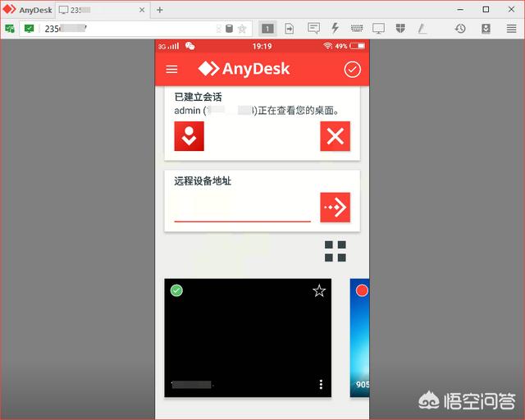Close the AnyDesk window
525x420 pixels.
tap(511, 10)
